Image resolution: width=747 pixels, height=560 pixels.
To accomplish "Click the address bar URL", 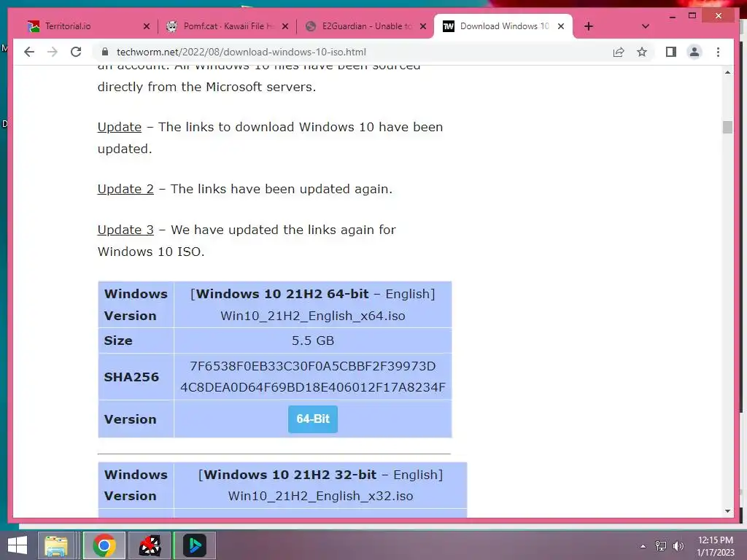I will click(x=241, y=52).
